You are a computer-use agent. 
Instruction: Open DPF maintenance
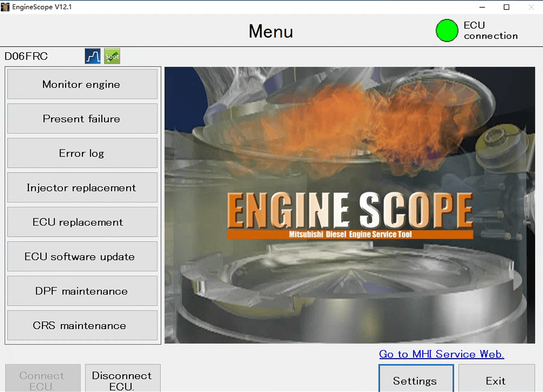coord(82,291)
